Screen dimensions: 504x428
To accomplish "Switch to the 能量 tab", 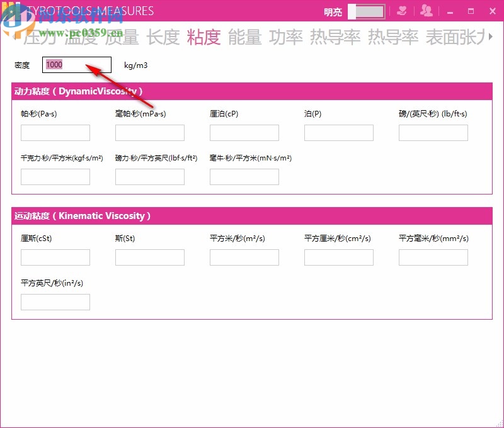I will coord(244,37).
